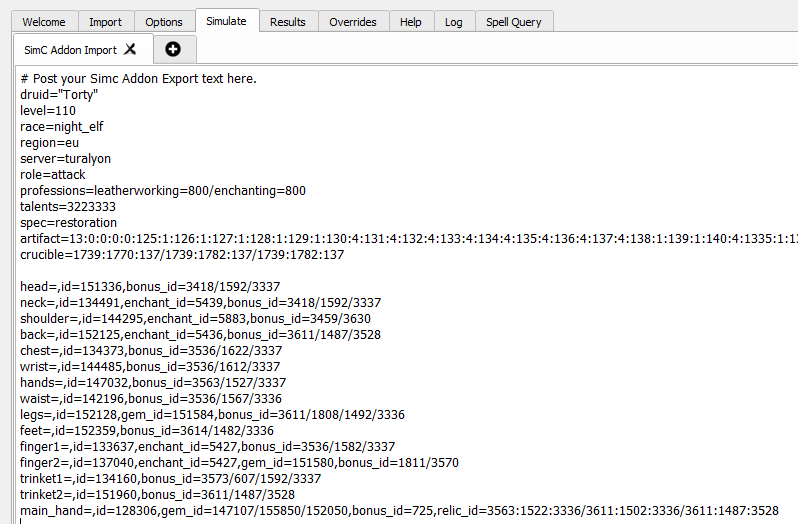798x524 pixels.
Task: Click the spec=restoration line
Action: (x=69, y=223)
